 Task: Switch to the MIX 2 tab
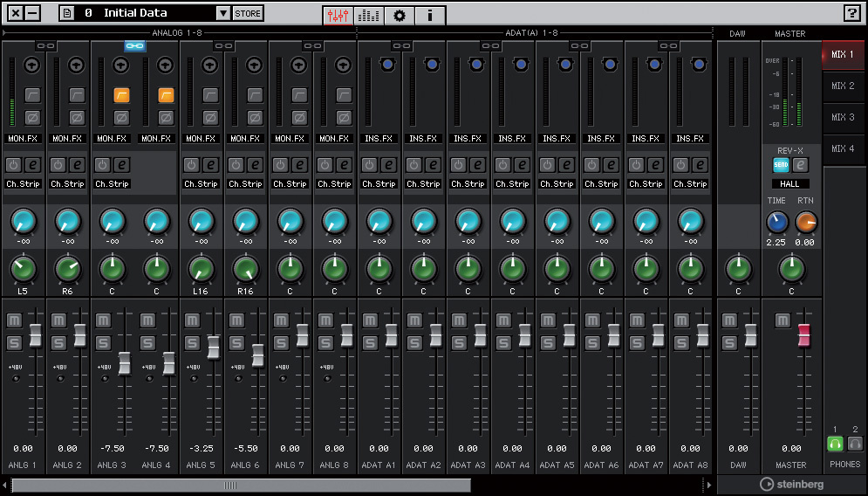(x=843, y=86)
